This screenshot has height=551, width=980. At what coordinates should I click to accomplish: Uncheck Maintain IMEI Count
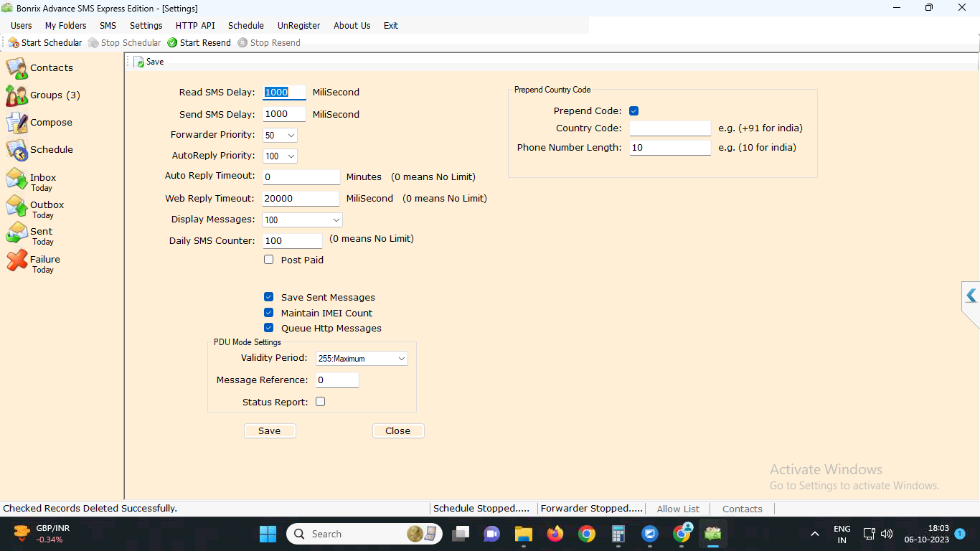[x=269, y=313]
